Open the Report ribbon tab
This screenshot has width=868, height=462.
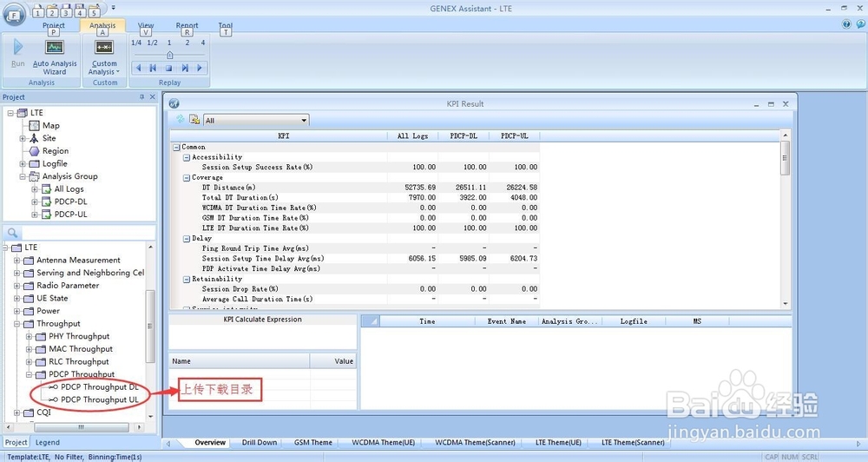coord(187,25)
